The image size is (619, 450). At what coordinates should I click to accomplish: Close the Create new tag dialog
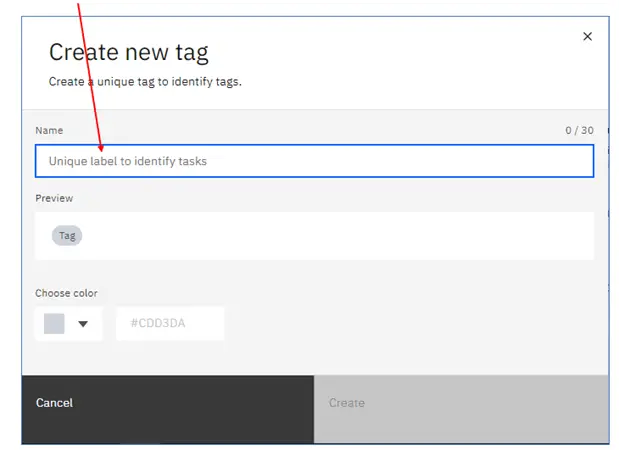tap(587, 36)
